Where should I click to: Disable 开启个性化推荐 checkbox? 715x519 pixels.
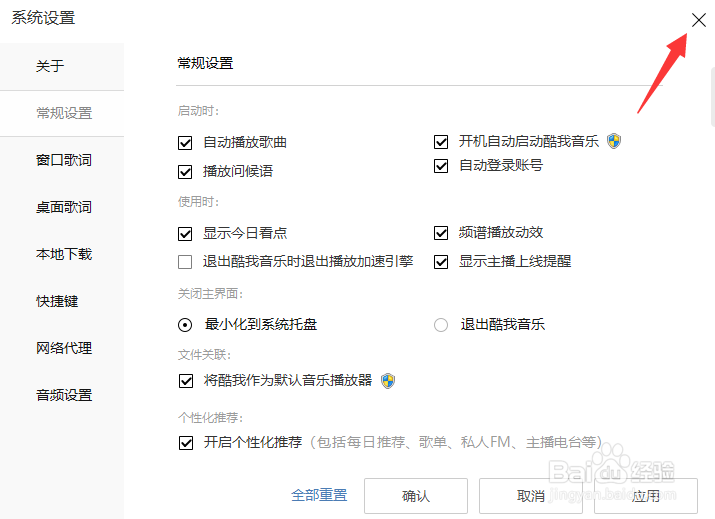click(186, 443)
